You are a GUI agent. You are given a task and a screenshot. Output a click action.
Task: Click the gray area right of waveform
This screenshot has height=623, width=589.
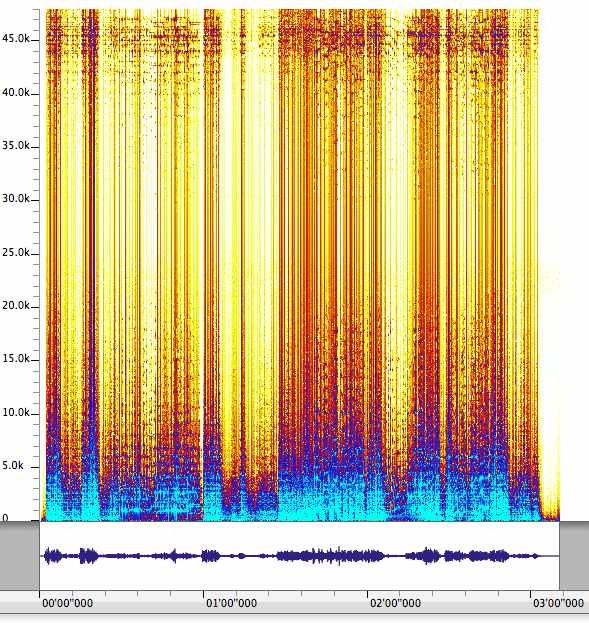(x=574, y=556)
